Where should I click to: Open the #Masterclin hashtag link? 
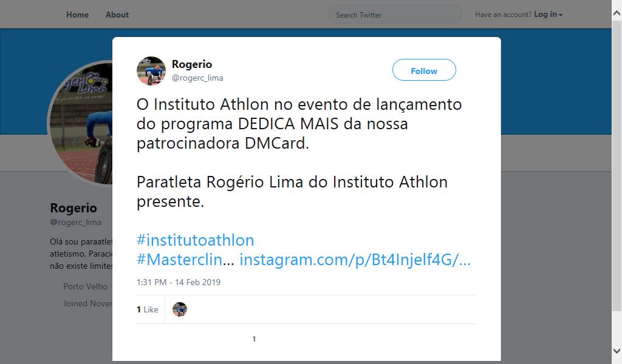(185, 260)
